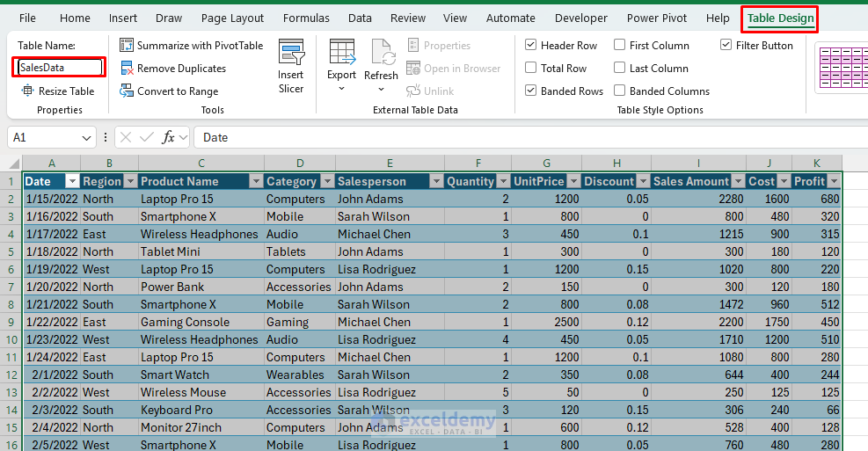Switch to the Developer tab
This screenshot has height=451, width=868.
pos(580,18)
